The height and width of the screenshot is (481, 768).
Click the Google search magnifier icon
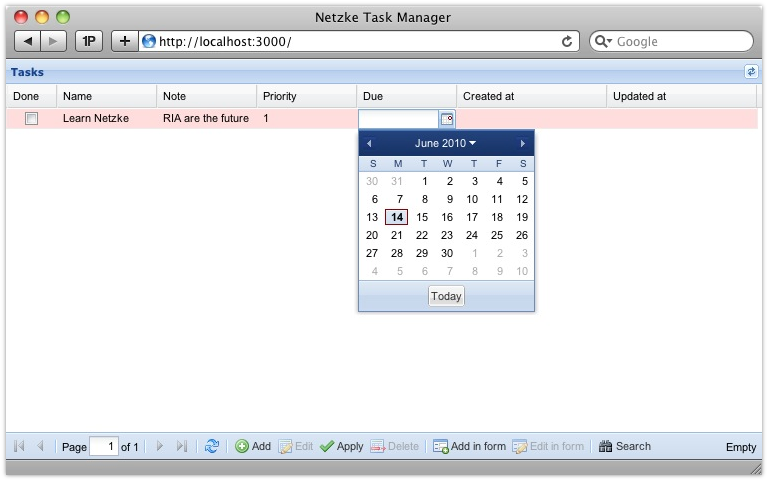(602, 42)
